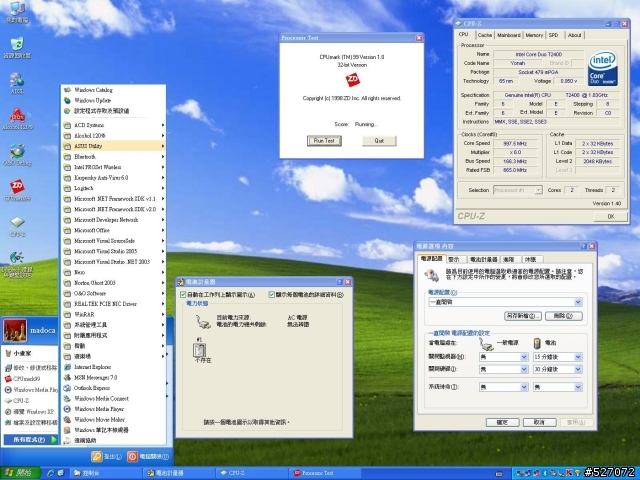
Task: Click OK button in CPU-Z
Action: [611, 217]
